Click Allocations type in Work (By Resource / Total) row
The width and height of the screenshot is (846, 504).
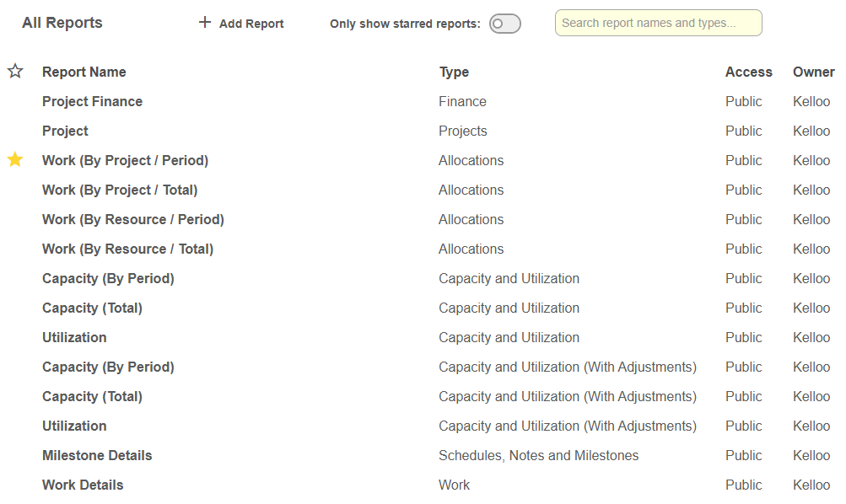pos(471,249)
